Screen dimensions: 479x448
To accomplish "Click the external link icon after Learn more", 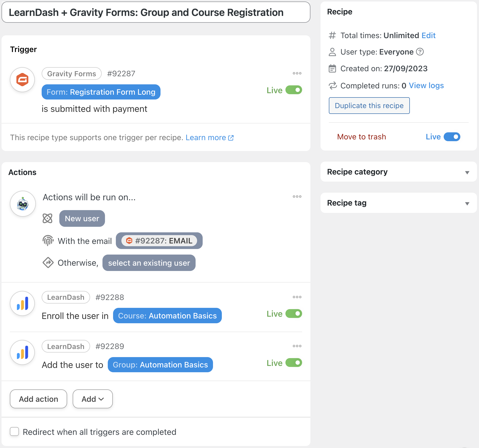I will (231, 138).
